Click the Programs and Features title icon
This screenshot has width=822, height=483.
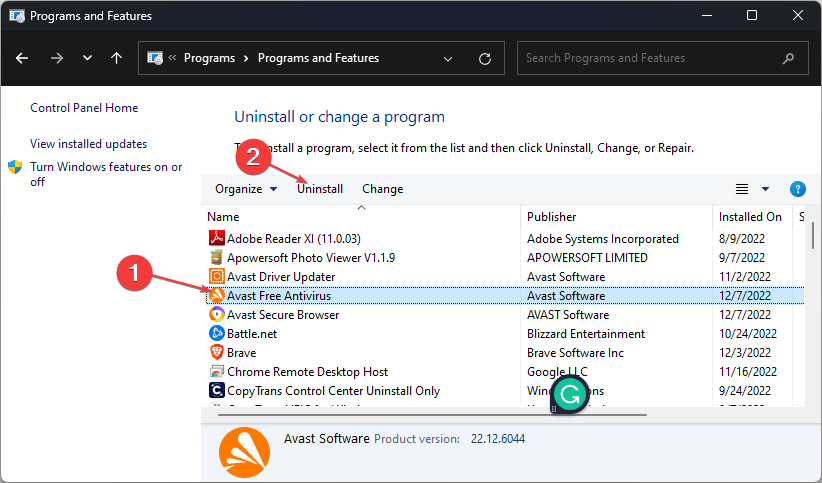[x=17, y=16]
